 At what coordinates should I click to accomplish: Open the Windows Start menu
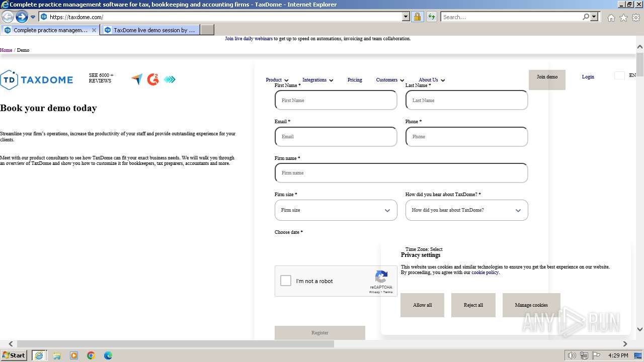click(14, 355)
